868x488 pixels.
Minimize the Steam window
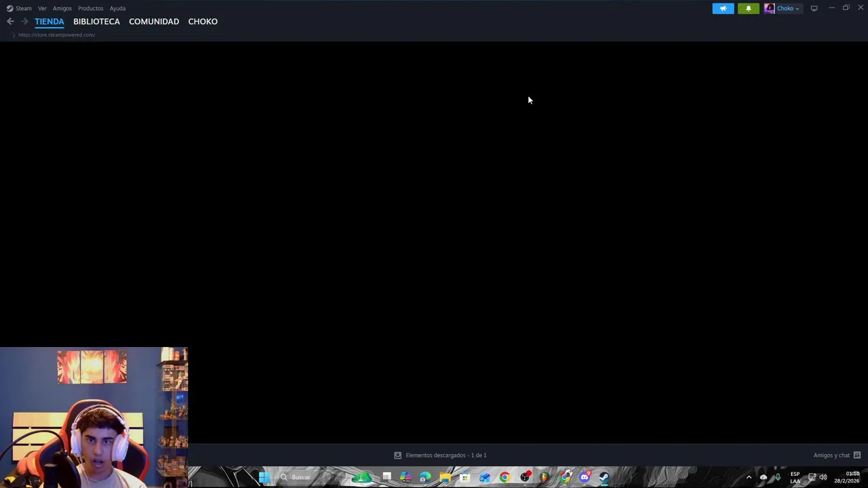[x=831, y=8]
